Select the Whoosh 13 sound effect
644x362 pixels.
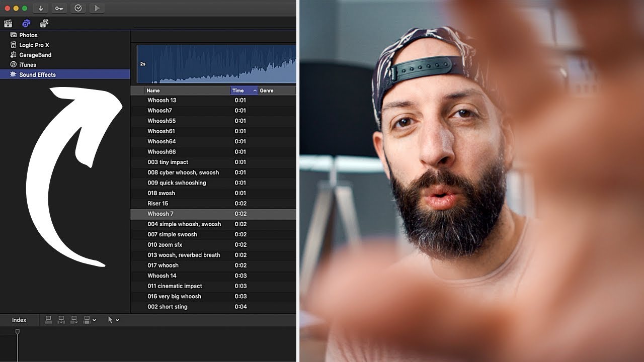[x=213, y=100]
